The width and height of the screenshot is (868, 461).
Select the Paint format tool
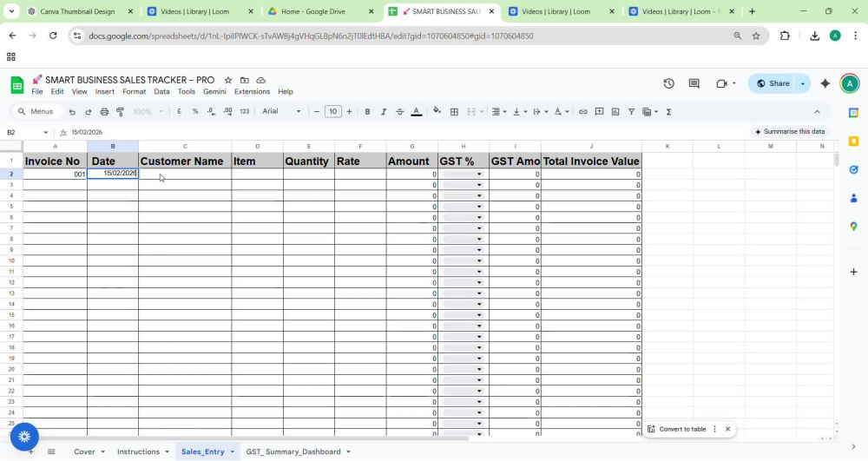tap(120, 112)
